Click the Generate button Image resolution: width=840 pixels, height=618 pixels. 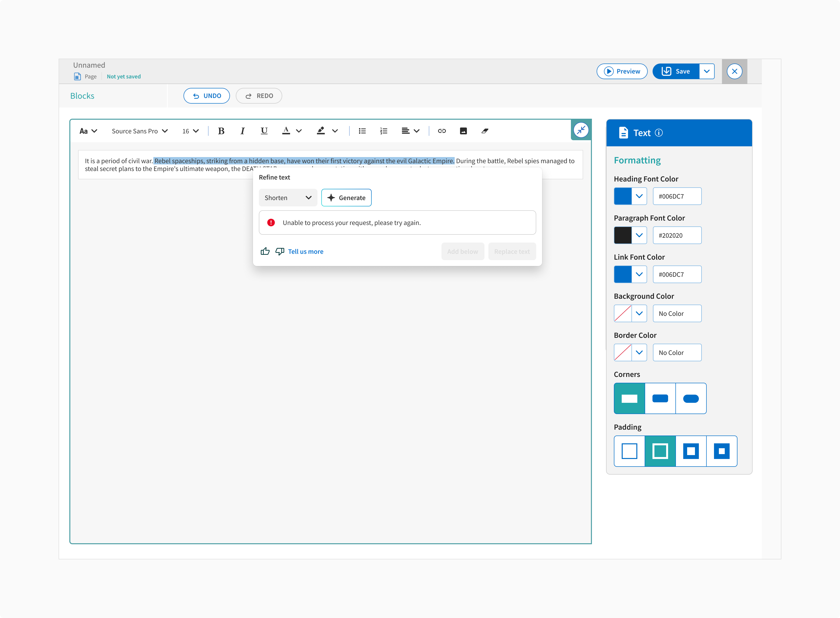tap(346, 198)
